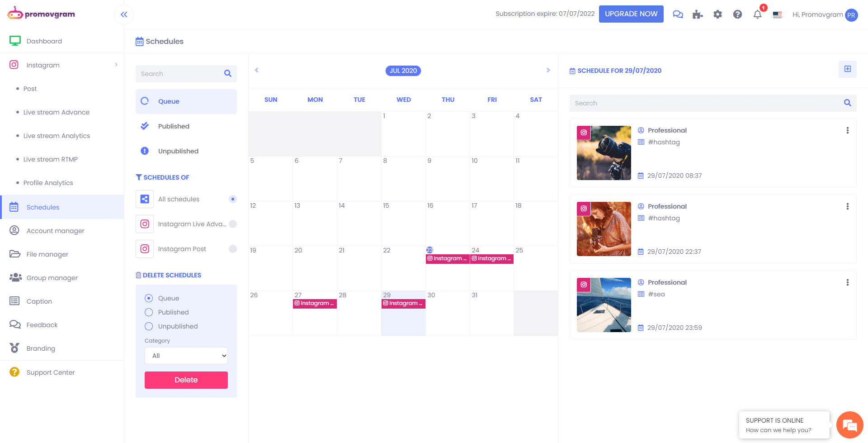The height and width of the screenshot is (443, 868).
Task: Open the Category dropdown set to All
Action: pyautogui.click(x=186, y=356)
